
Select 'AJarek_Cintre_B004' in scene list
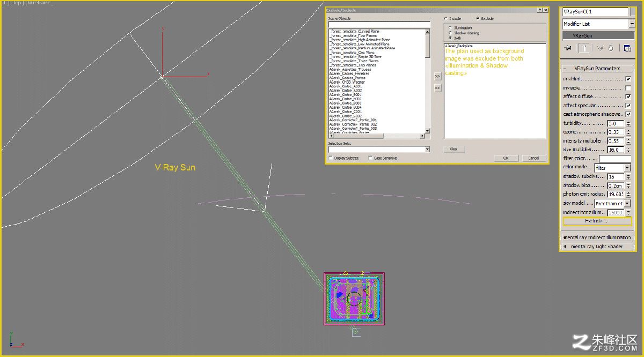[345, 107]
